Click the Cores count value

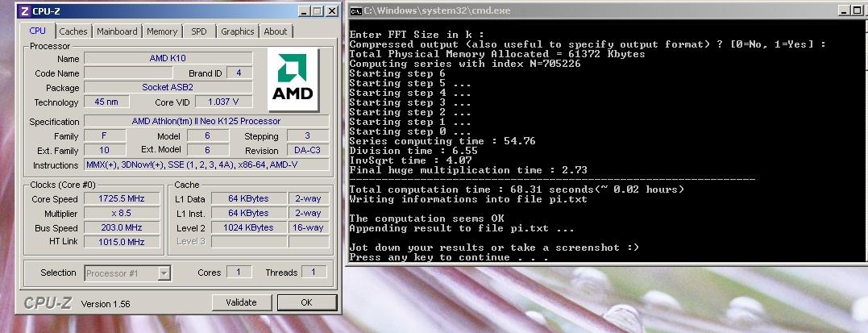click(x=239, y=272)
